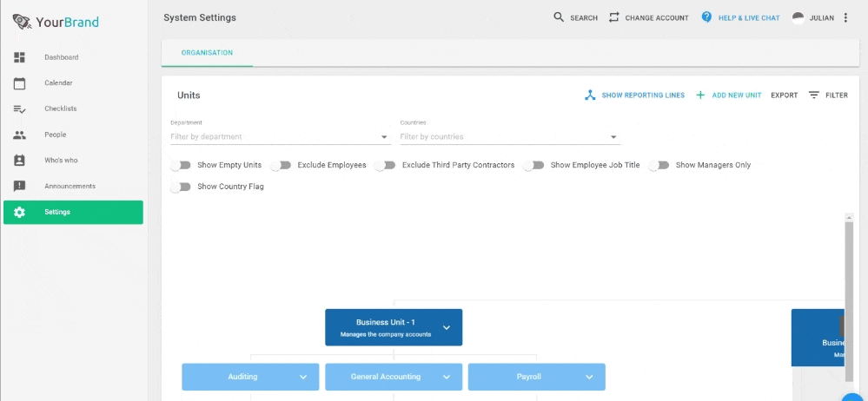
Task: Go to Calendar in the sidebar
Action: (x=73, y=83)
